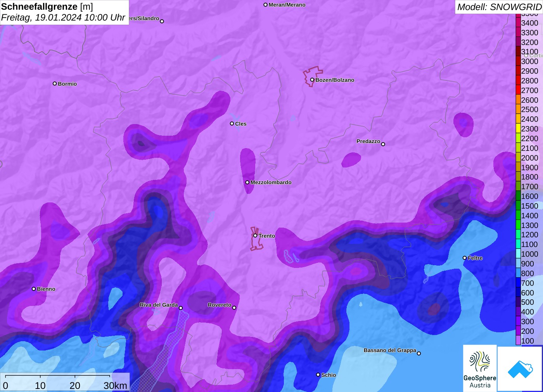Pick the Meran/Merano location marker
Image resolution: width=543 pixels, height=392 pixels.
266,5
